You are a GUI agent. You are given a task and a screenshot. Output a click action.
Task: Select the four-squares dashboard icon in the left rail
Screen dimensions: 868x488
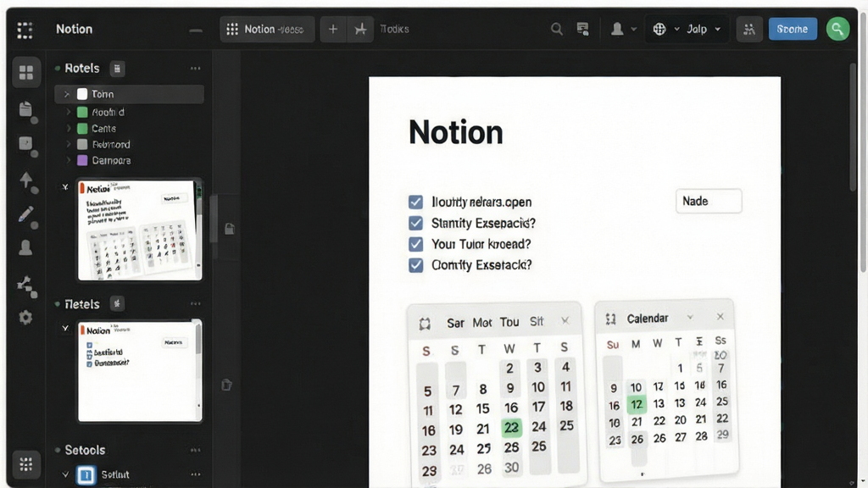pos(26,73)
